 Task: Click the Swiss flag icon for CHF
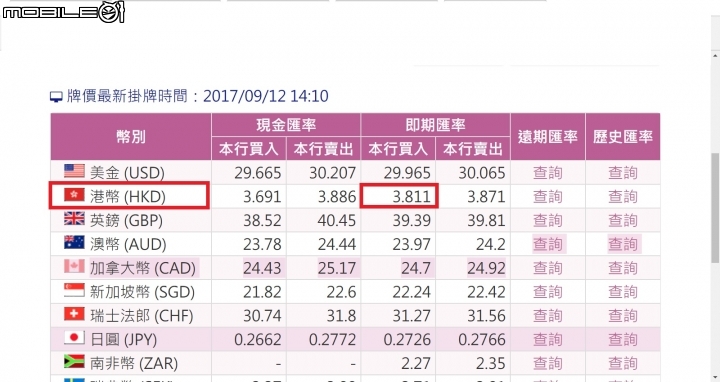[74, 314]
